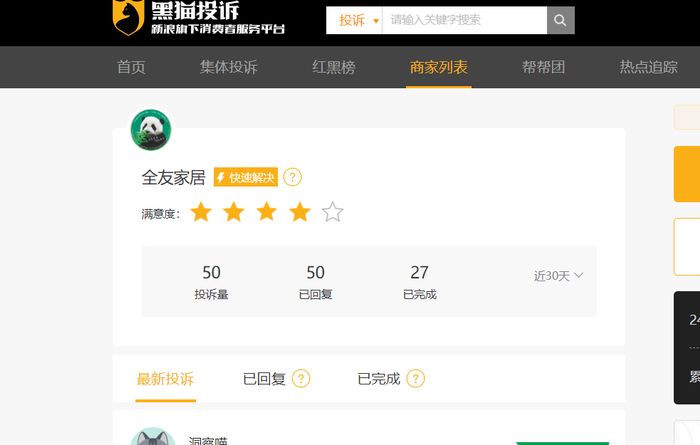The width and height of the screenshot is (700, 445).
Task: Click the empty fifth satisfaction star
Action: pos(333,212)
